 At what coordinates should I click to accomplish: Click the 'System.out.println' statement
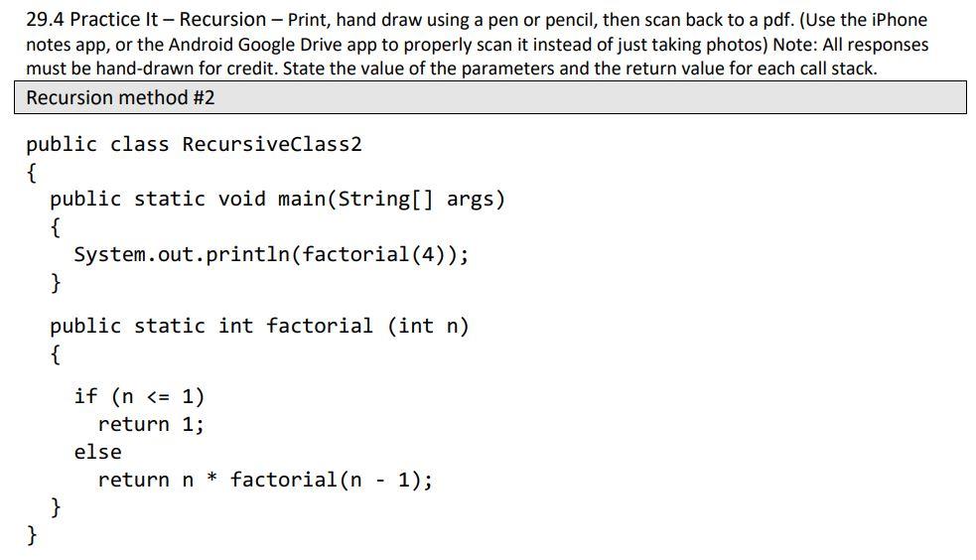click(x=182, y=255)
